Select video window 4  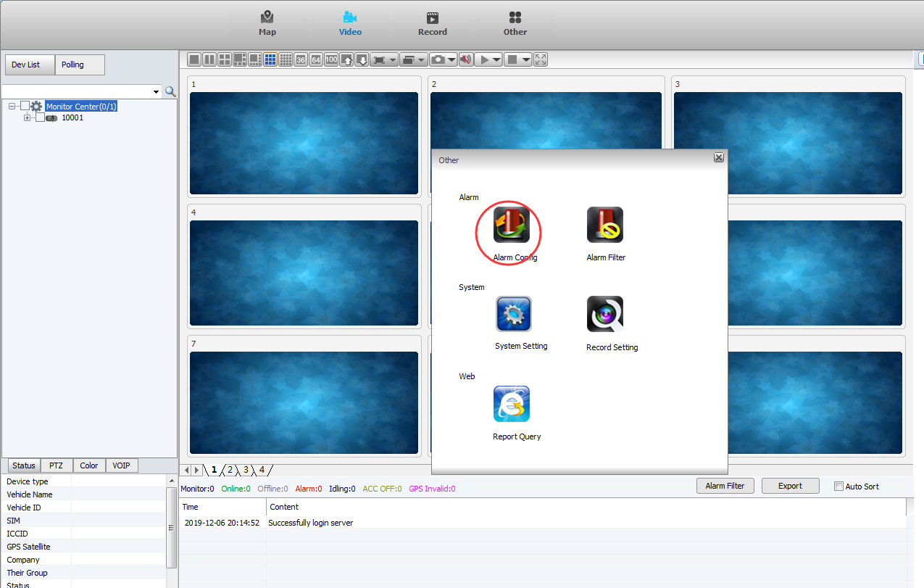pyautogui.click(x=304, y=265)
